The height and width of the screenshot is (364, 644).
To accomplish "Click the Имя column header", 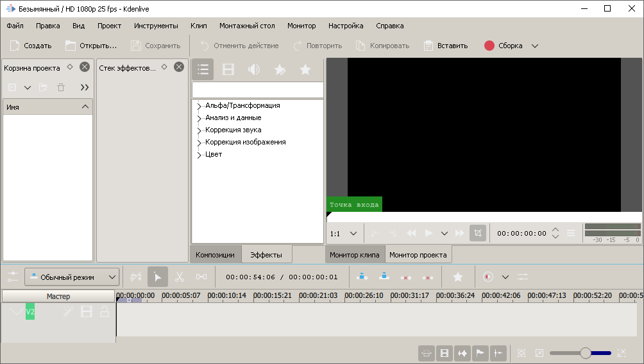I will (47, 107).
